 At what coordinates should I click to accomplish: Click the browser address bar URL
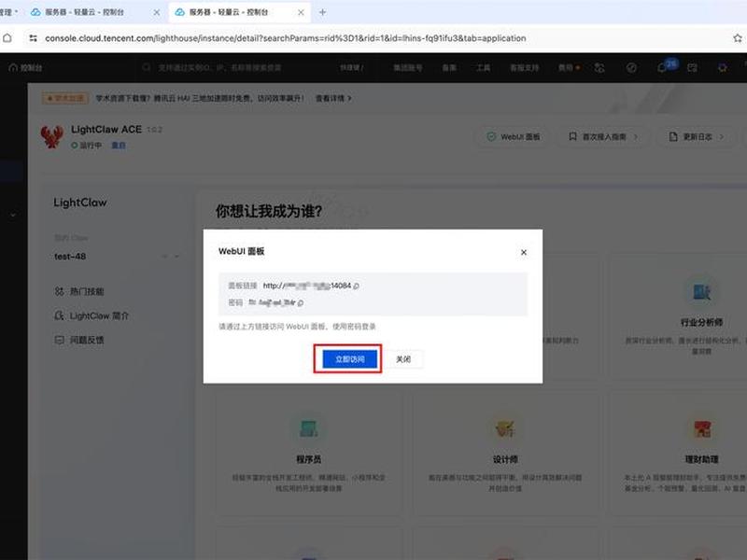[x=286, y=38]
